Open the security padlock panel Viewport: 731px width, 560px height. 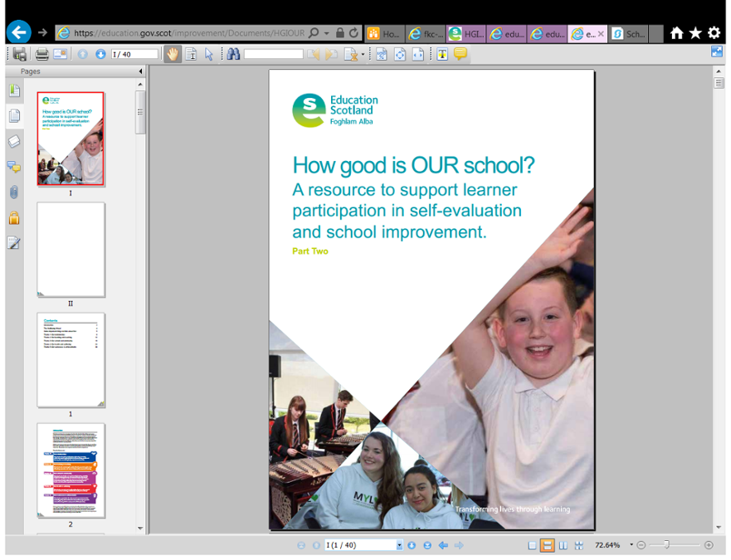tap(14, 217)
